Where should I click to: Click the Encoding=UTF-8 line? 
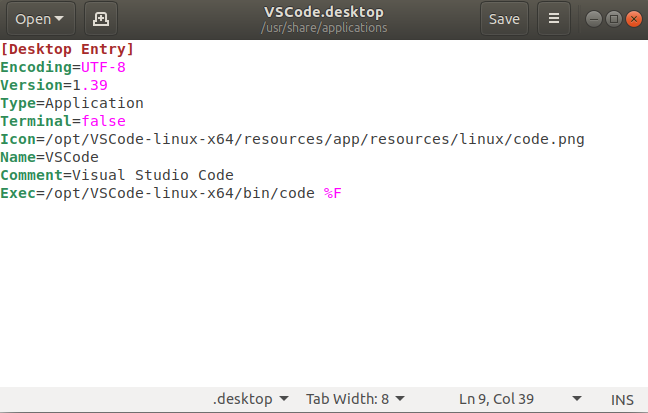click(63, 67)
